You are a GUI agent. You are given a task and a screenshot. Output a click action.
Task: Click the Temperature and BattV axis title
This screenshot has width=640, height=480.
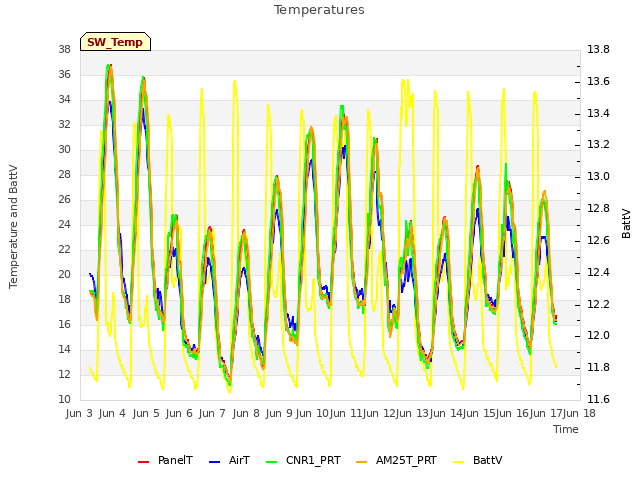pyautogui.click(x=13, y=227)
